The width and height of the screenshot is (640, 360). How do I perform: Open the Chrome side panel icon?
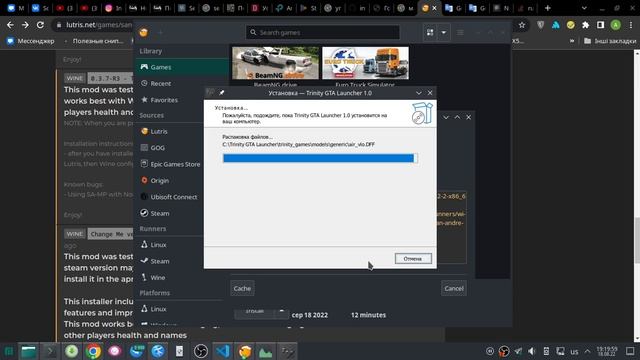point(600,25)
